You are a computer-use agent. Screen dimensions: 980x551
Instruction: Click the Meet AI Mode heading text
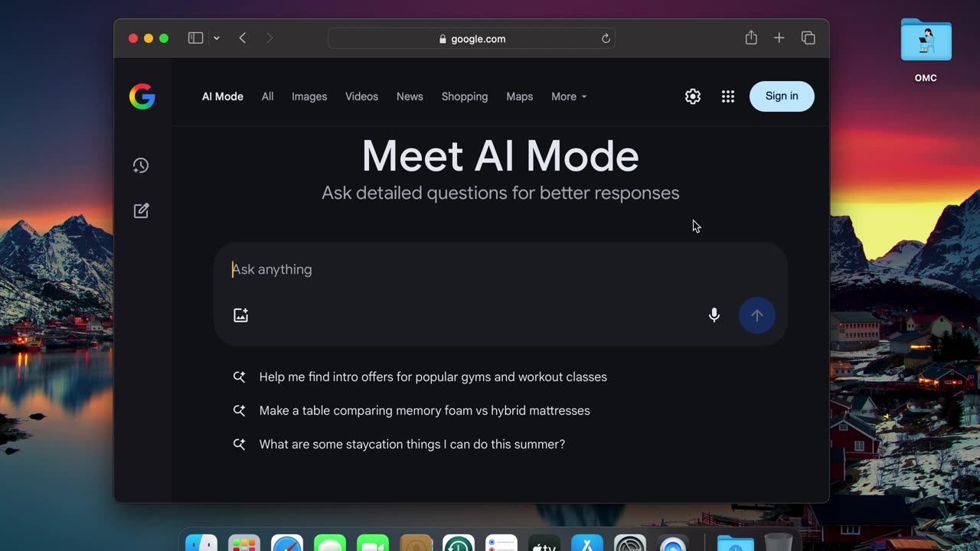[x=501, y=156]
